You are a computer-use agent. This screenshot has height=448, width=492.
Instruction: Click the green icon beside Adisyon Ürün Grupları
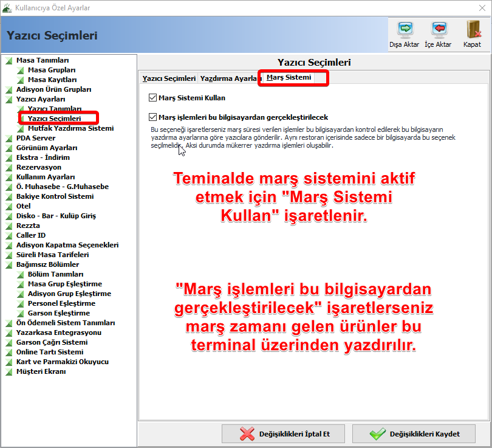click(x=9, y=90)
